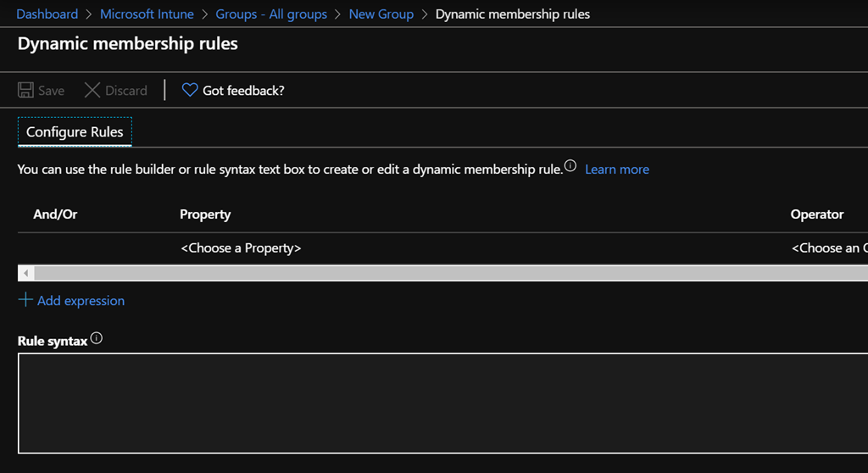Click info icon beside Rule syntax label
The image size is (868, 473).
(x=97, y=339)
